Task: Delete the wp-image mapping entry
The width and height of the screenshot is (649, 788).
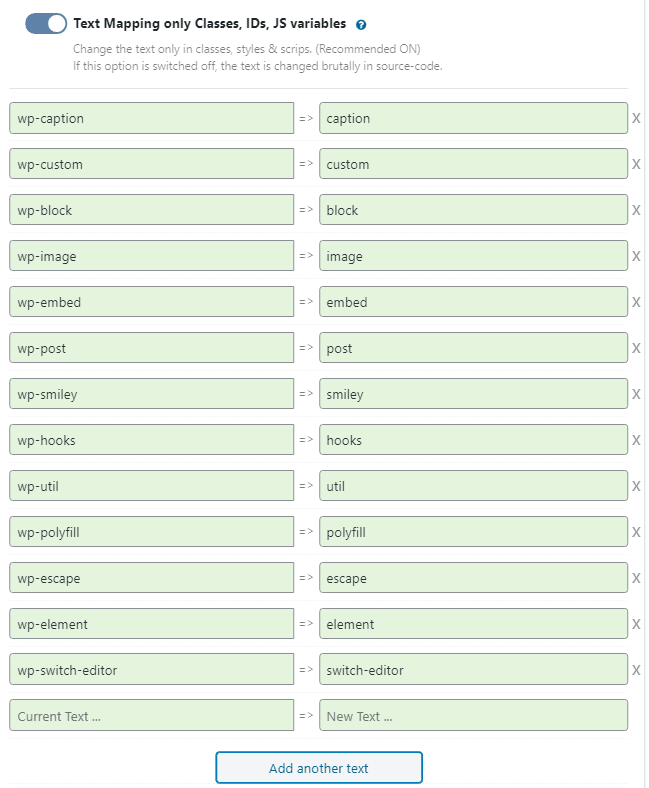Action: click(x=636, y=257)
